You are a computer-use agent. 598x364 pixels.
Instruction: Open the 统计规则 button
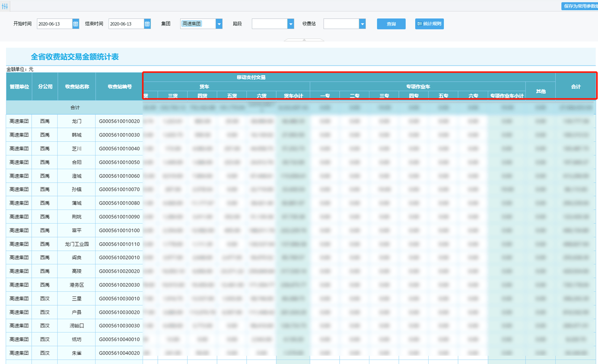pos(429,24)
